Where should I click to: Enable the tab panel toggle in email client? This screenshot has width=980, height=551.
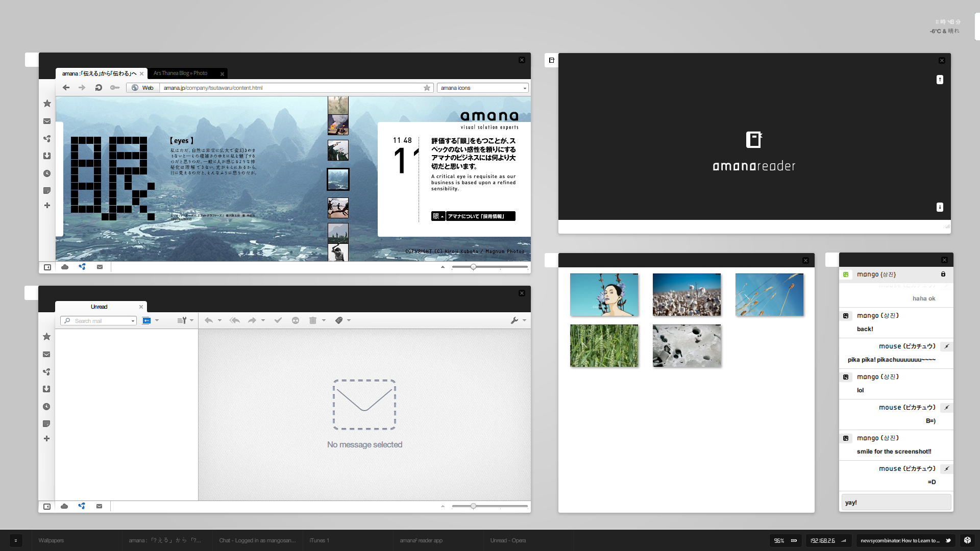(x=47, y=507)
